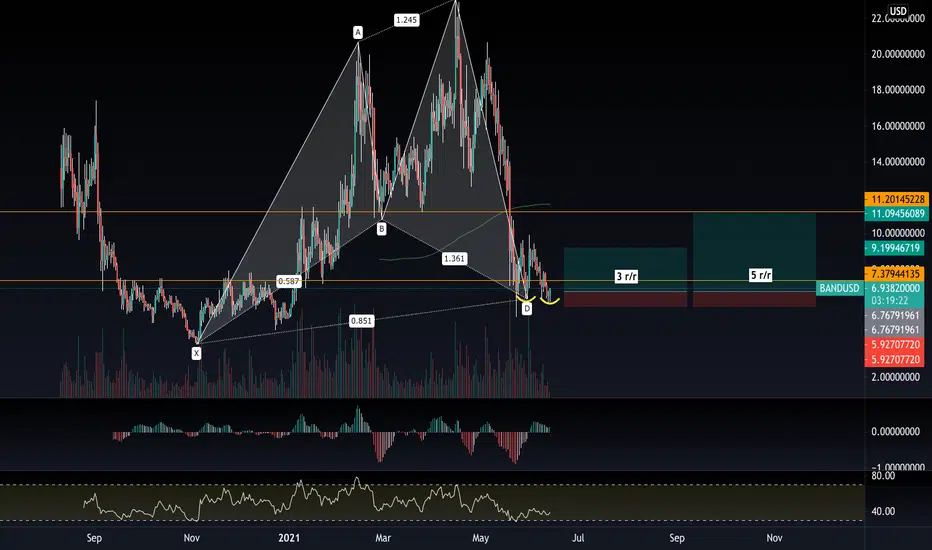Click the green 11.09456089 price label
932x550 pixels.
[897, 213]
